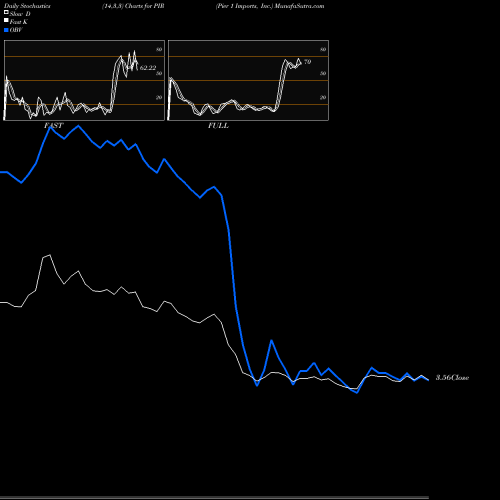The height and width of the screenshot is (500, 500).
Task: Click the FULL stochastic chart panel
Action: tap(248, 80)
